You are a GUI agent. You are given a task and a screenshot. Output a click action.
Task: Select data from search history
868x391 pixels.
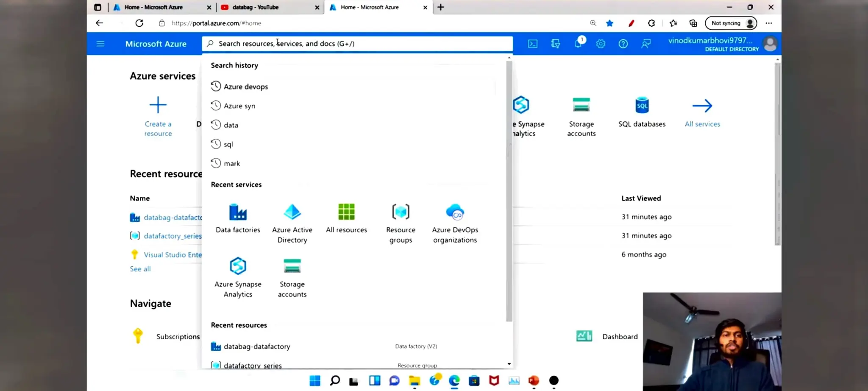tap(225, 125)
